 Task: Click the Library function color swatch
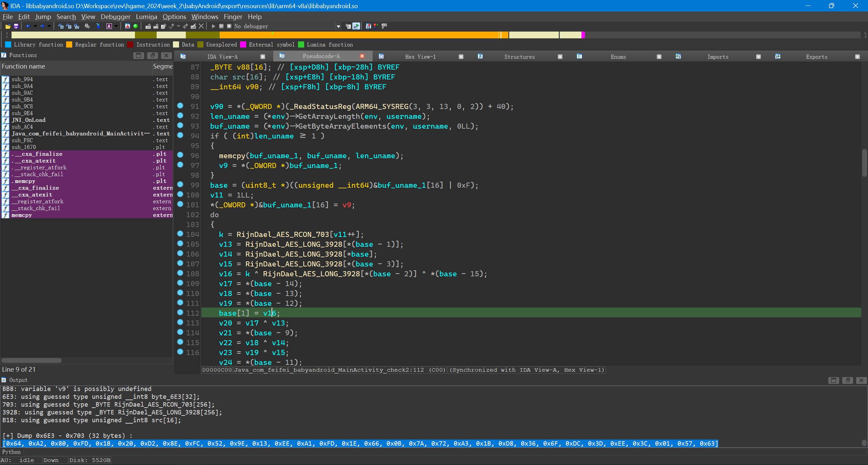pos(8,44)
